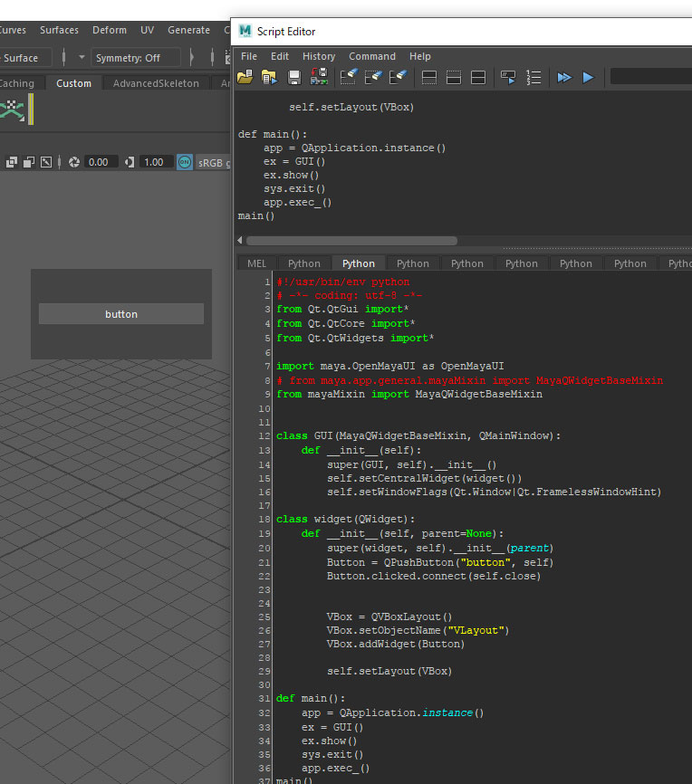
Task: Click the Save Script to Shelf icon
Action: pyautogui.click(x=318, y=78)
